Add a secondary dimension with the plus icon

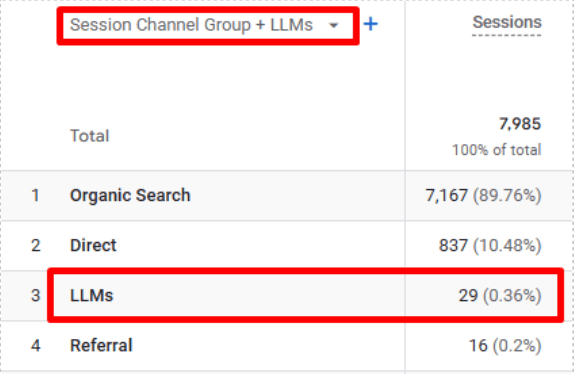tap(370, 25)
